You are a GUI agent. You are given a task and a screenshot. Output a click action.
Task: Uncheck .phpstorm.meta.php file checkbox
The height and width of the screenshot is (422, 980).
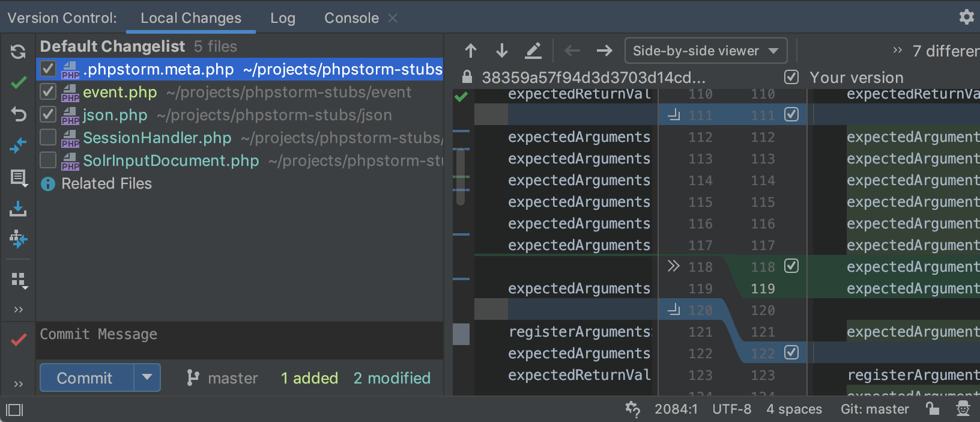[x=48, y=69]
